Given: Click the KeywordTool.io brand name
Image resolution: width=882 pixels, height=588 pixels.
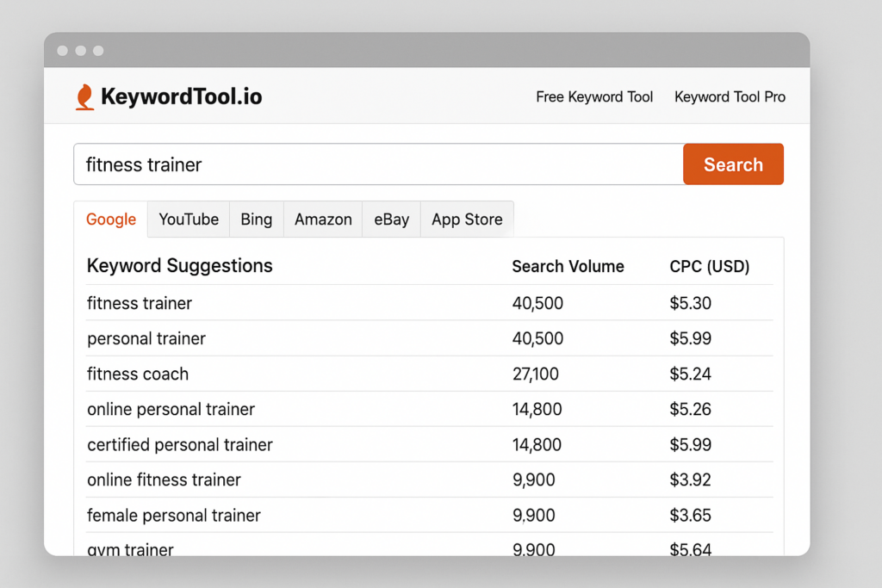Looking at the screenshot, I should pyautogui.click(x=181, y=96).
